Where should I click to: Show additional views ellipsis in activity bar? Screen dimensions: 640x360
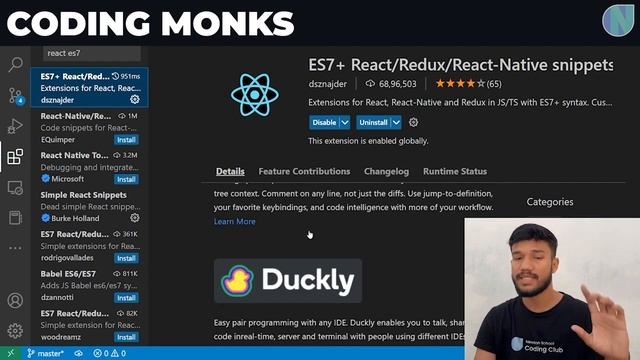15,248
